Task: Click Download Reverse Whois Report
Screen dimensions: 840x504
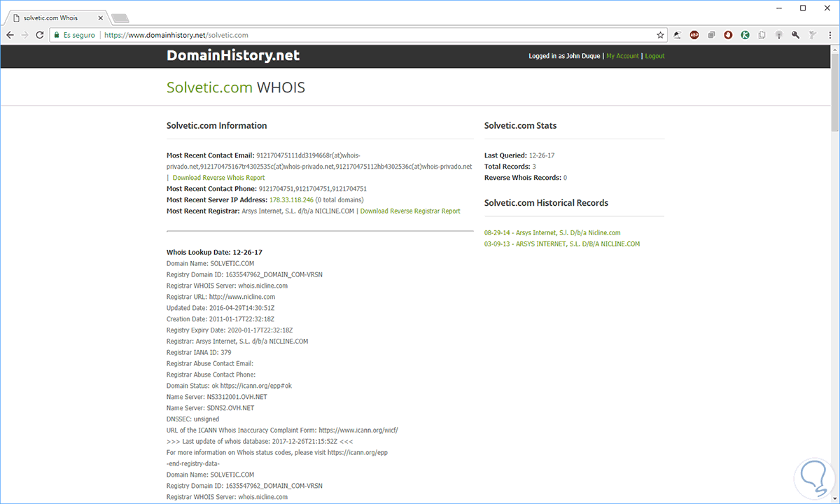Action: [218, 178]
